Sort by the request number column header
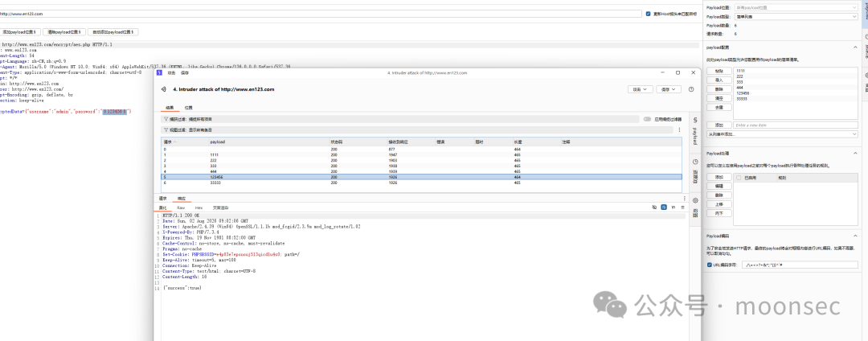 (x=184, y=142)
